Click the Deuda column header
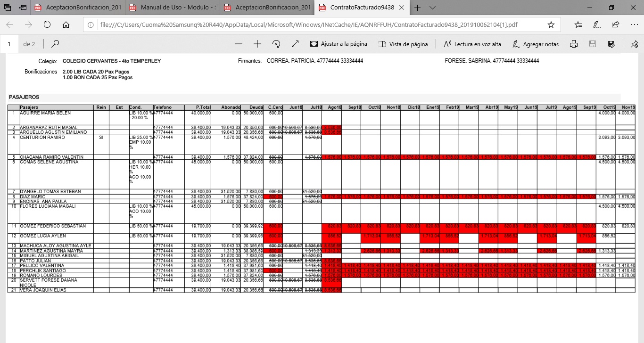This screenshot has width=644, height=343. pos(252,107)
